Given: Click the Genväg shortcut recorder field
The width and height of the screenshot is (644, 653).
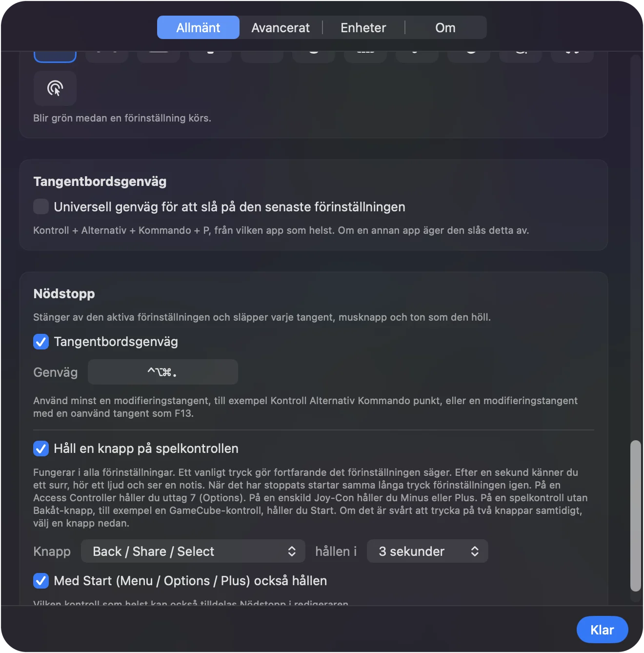Looking at the screenshot, I should (163, 372).
